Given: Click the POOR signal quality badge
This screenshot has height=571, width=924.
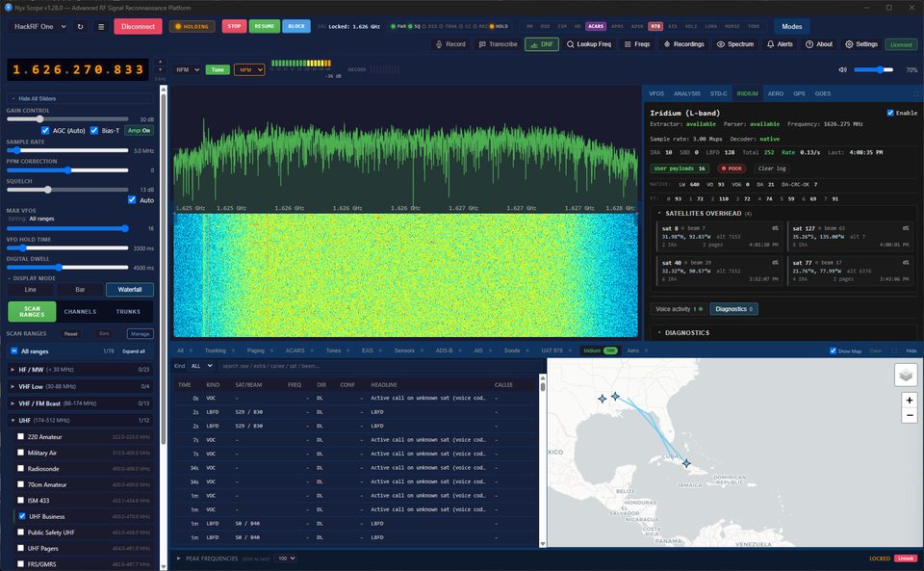Looking at the screenshot, I should click(x=731, y=169).
